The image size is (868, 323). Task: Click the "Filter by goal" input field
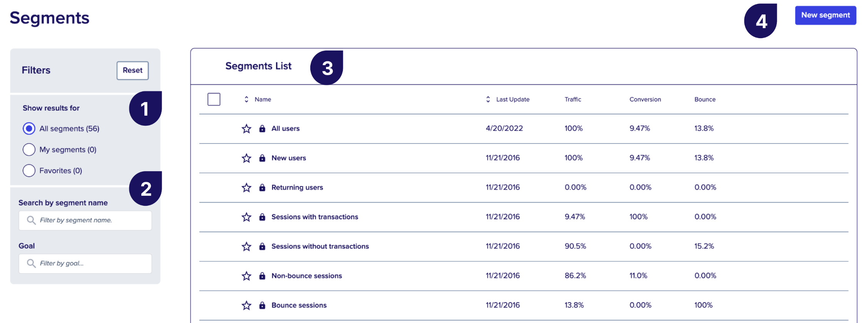pos(85,264)
